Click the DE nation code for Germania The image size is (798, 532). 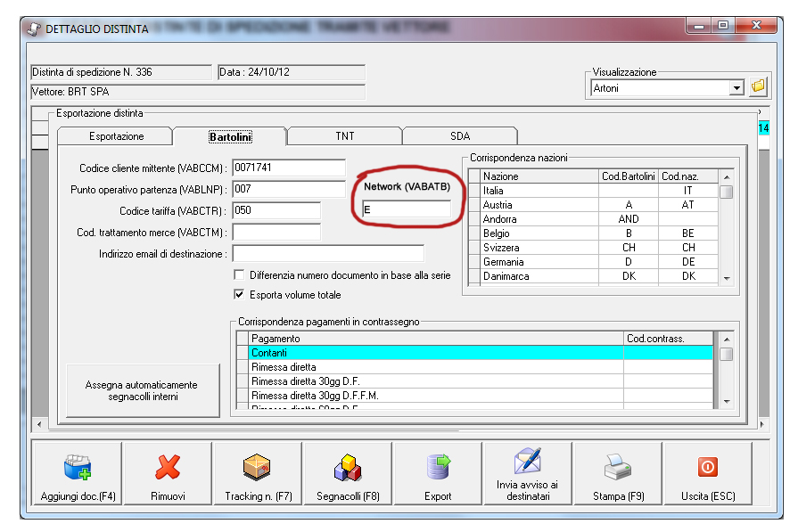tap(688, 262)
